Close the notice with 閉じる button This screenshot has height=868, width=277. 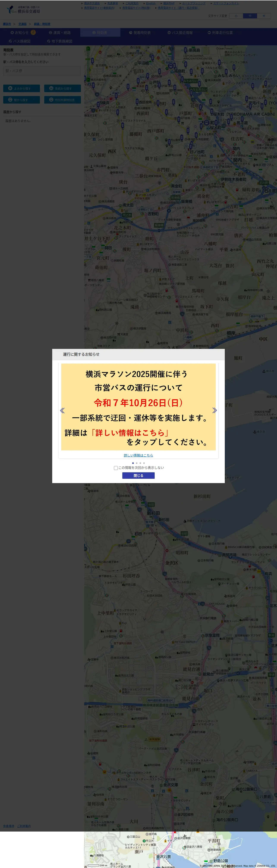coord(138,476)
